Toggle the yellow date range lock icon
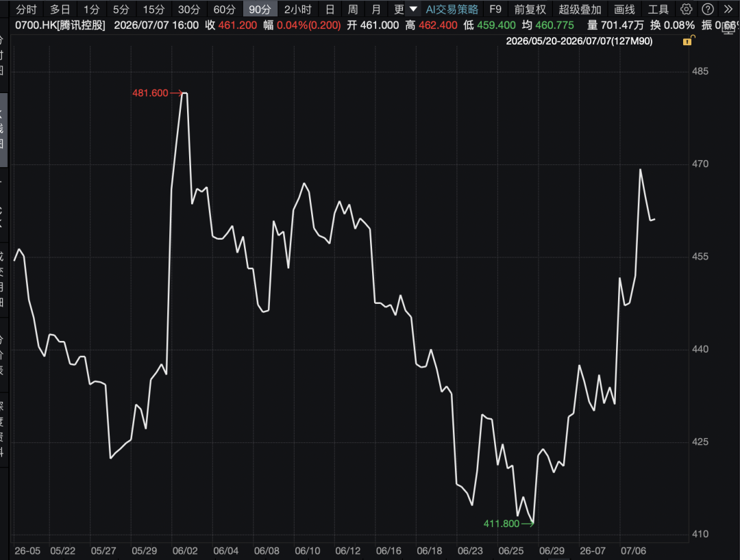The image size is (740, 560). [x=688, y=41]
